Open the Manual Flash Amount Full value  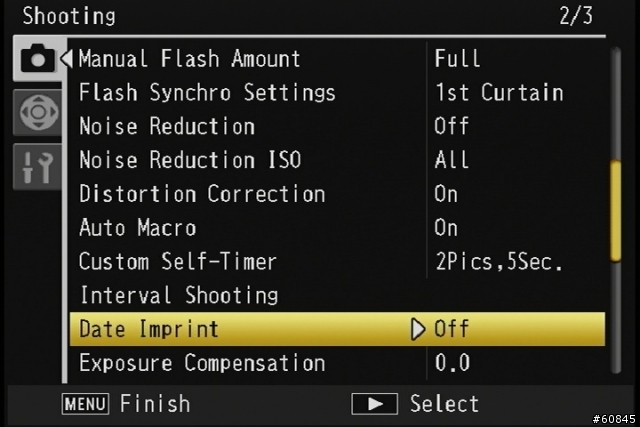pyautogui.click(x=457, y=58)
